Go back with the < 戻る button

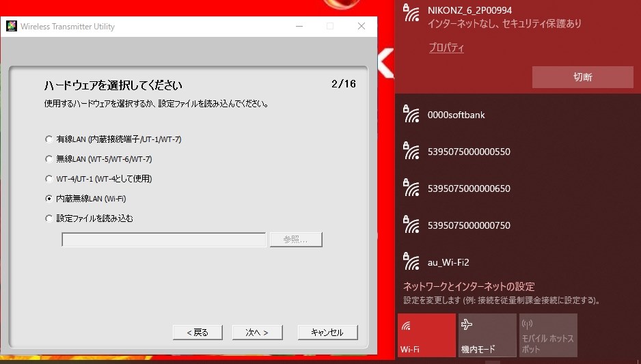point(198,333)
